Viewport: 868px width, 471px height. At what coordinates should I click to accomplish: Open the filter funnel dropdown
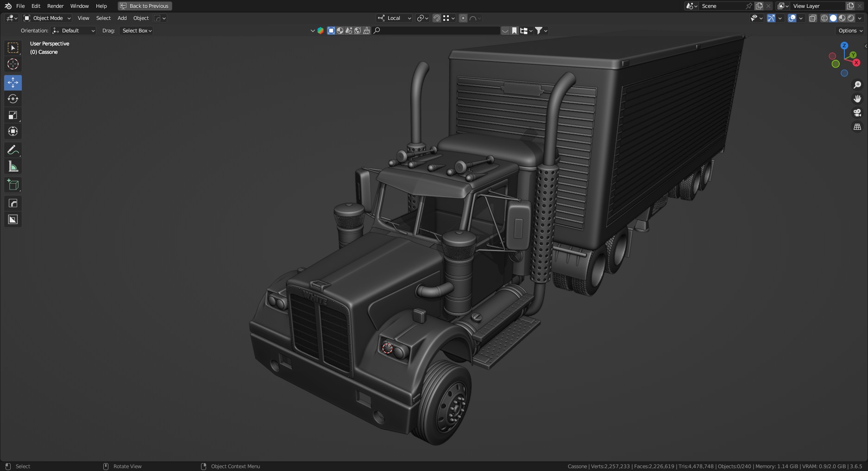point(541,31)
